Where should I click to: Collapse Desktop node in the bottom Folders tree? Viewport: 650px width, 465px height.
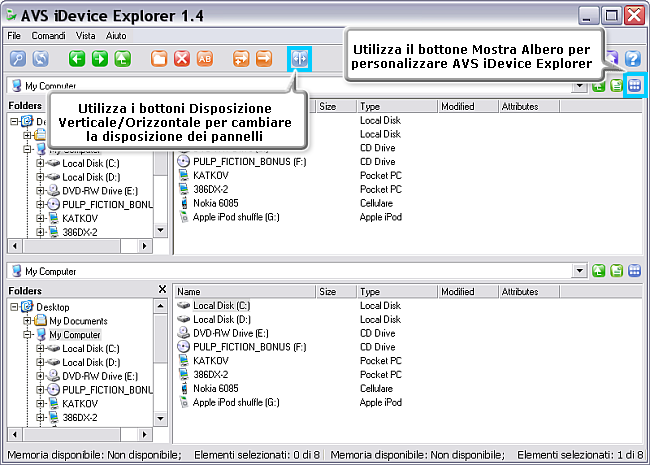(14, 307)
